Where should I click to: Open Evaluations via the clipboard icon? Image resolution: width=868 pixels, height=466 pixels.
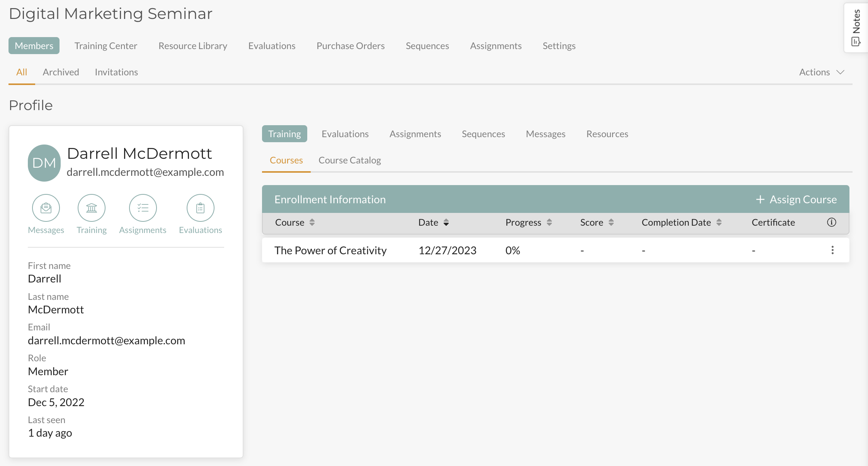point(200,207)
